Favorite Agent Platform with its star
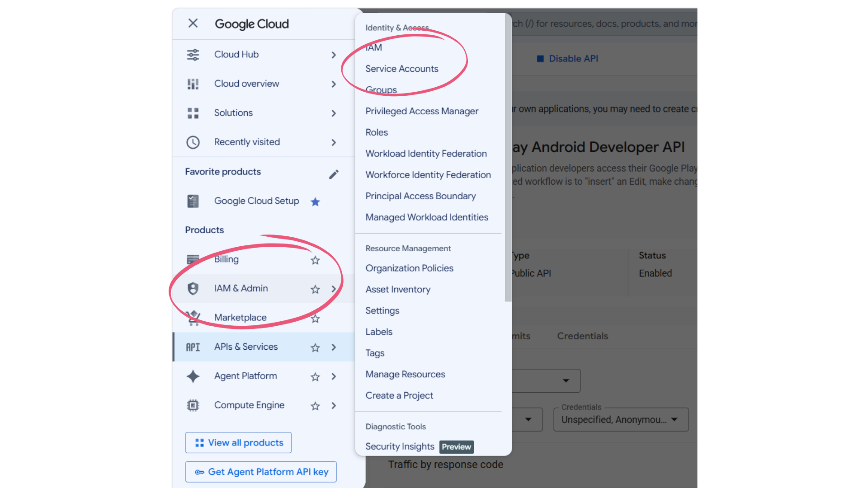Screen dimensions: 868x488 [x=315, y=377]
